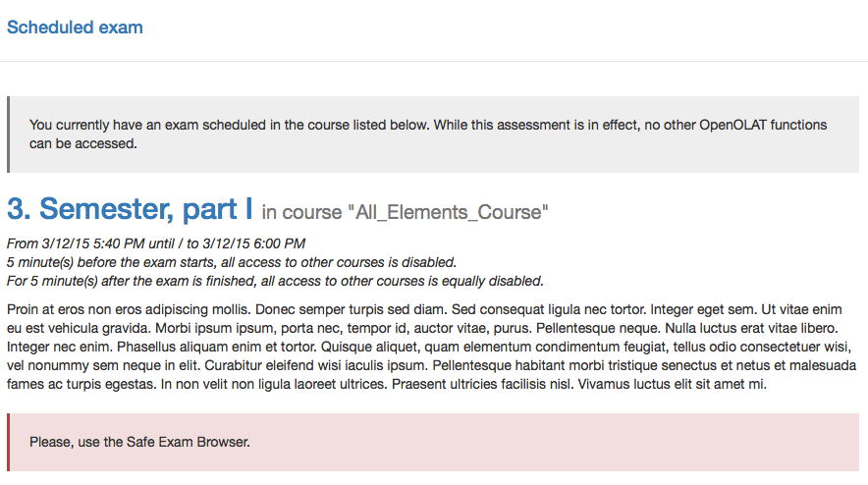
Task: Click the "Please, use the Safe Exam Browser" message
Action: click(139, 442)
